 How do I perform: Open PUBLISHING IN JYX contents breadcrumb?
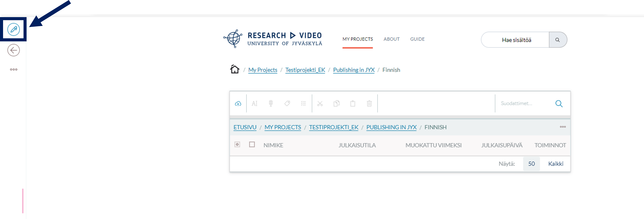click(391, 127)
